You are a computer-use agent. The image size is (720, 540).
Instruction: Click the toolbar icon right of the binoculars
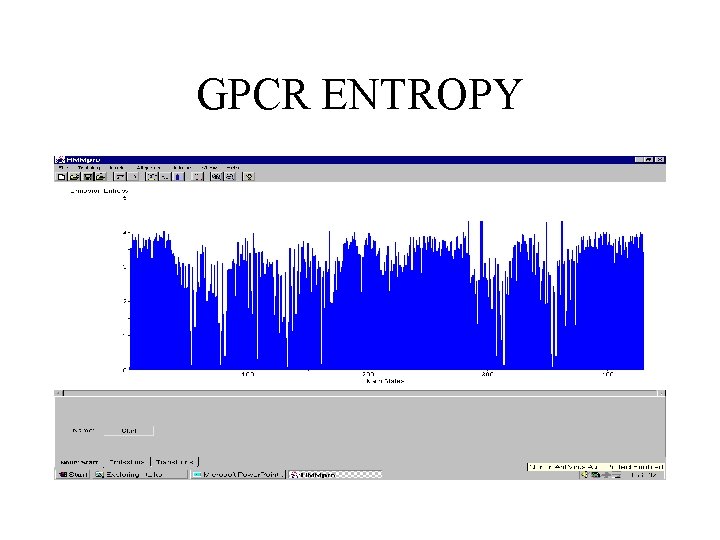pyautogui.click(x=230, y=176)
